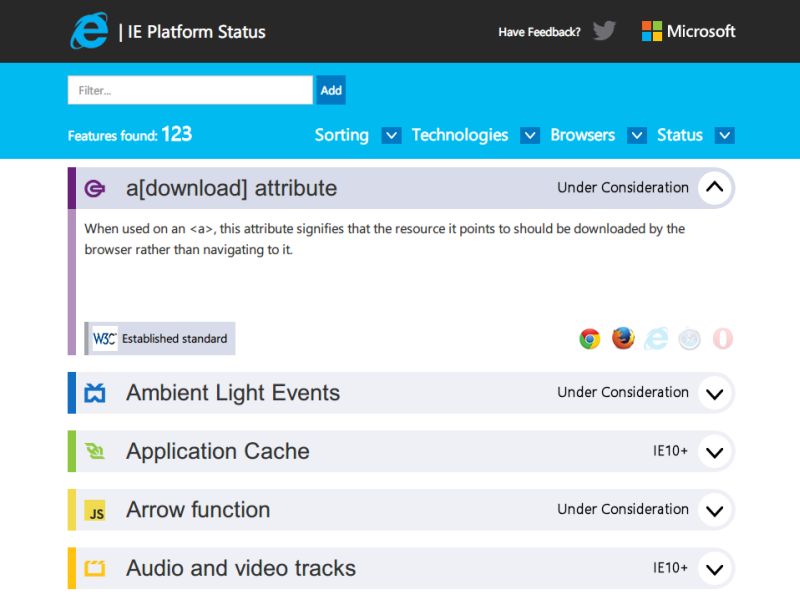The height and width of the screenshot is (600, 800).
Task: Click the faded Opera support icon
Action: pos(722,339)
